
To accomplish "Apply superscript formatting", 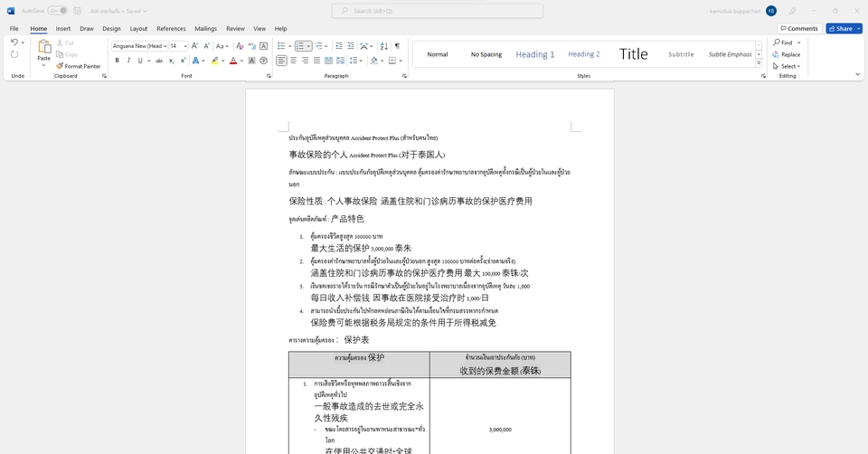I will pos(183,61).
